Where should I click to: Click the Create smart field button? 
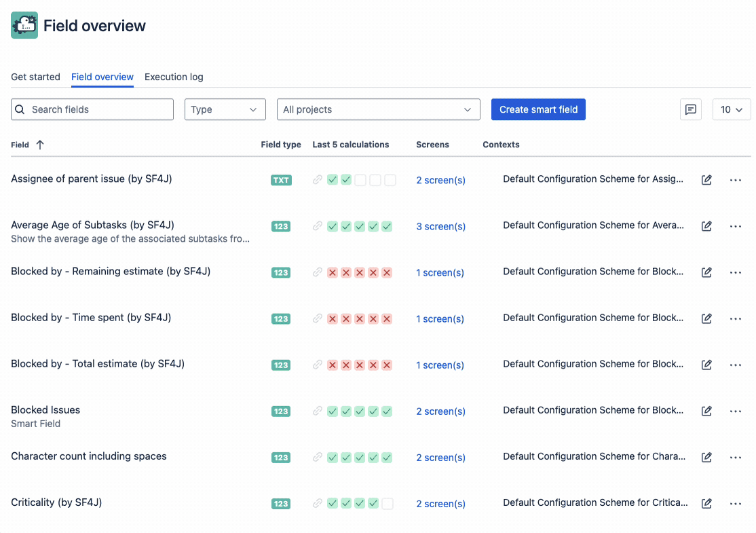(538, 109)
